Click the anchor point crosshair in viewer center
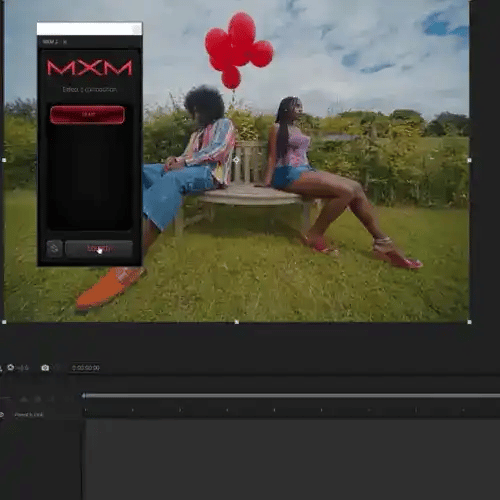The height and width of the screenshot is (500, 500). 236,160
